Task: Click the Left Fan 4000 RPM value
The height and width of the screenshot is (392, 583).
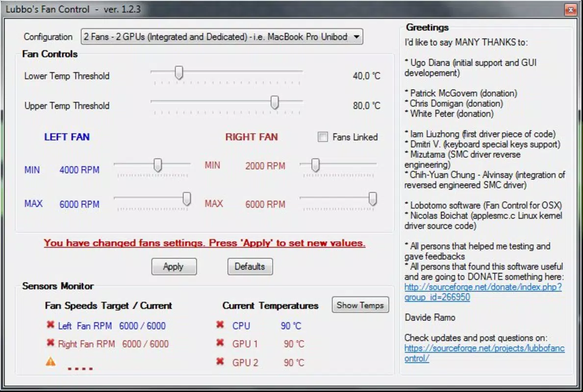Action: point(79,170)
